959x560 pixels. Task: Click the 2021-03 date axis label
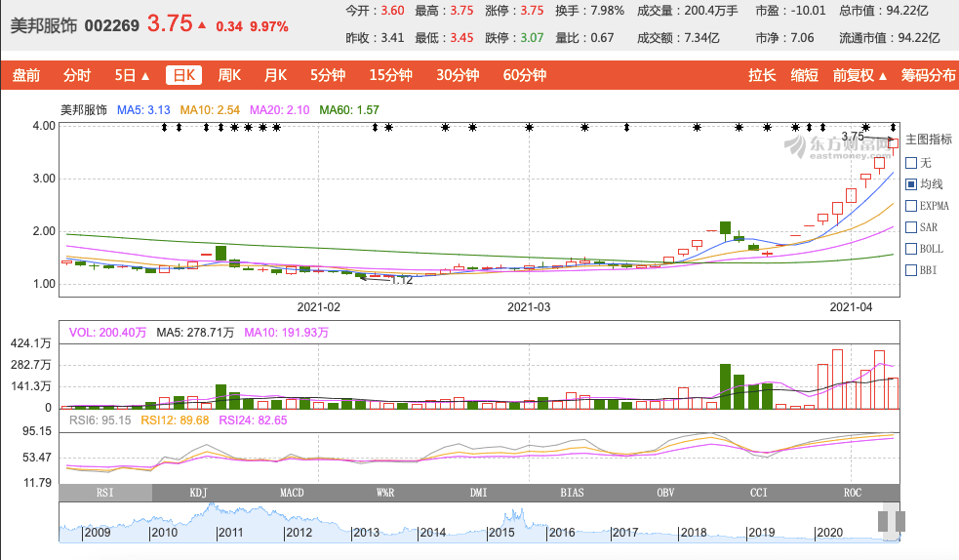point(529,307)
